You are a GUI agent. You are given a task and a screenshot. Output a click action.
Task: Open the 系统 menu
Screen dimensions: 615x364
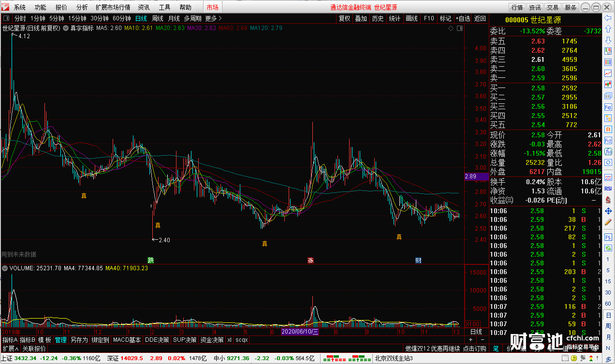point(20,7)
